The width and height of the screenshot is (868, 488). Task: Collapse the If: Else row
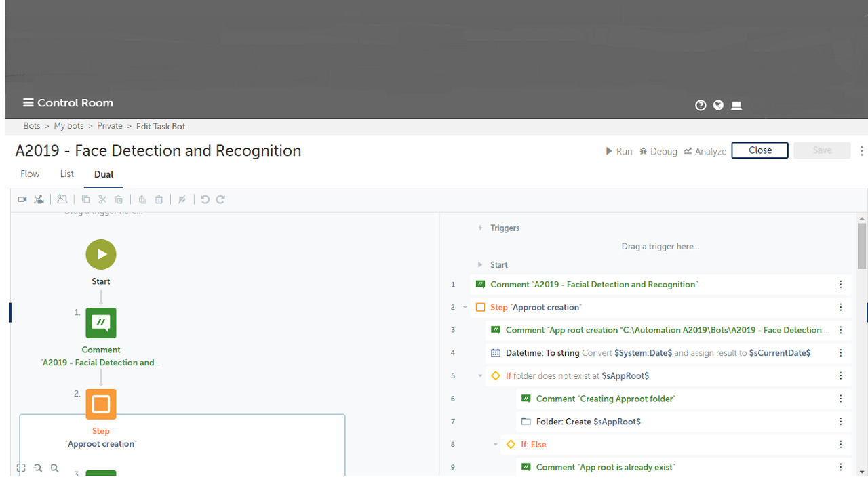[x=496, y=445]
